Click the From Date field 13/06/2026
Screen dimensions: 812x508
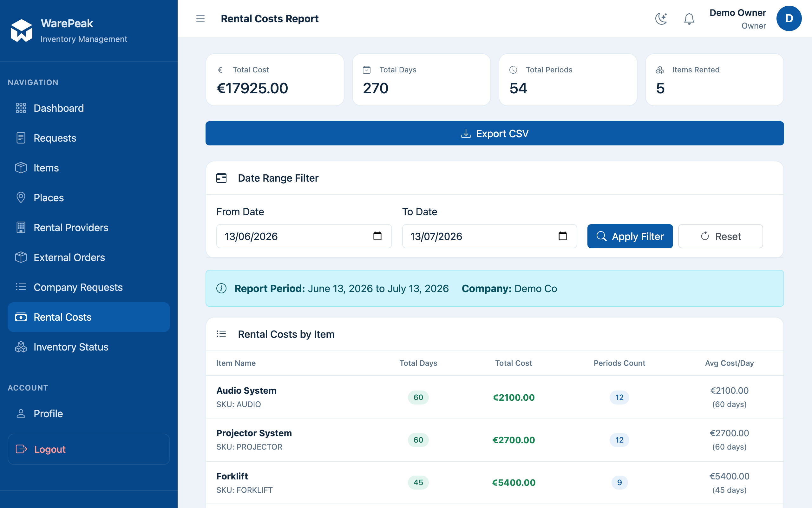click(304, 236)
